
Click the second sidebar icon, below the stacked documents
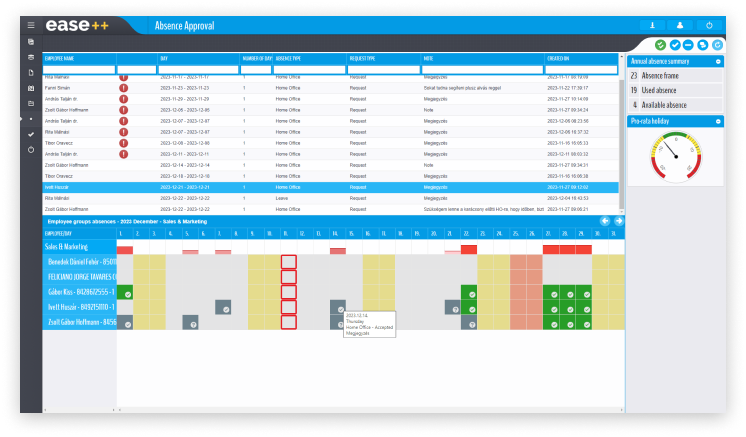click(31, 57)
